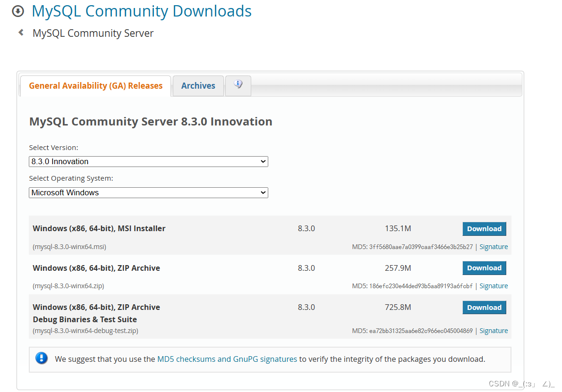Click the 725.8M file size value

(398, 307)
